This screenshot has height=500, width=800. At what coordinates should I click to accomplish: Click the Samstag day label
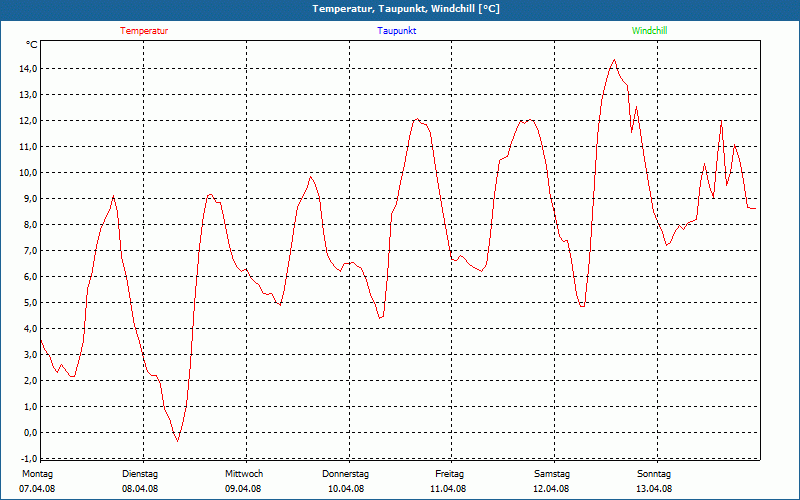[x=552, y=474]
